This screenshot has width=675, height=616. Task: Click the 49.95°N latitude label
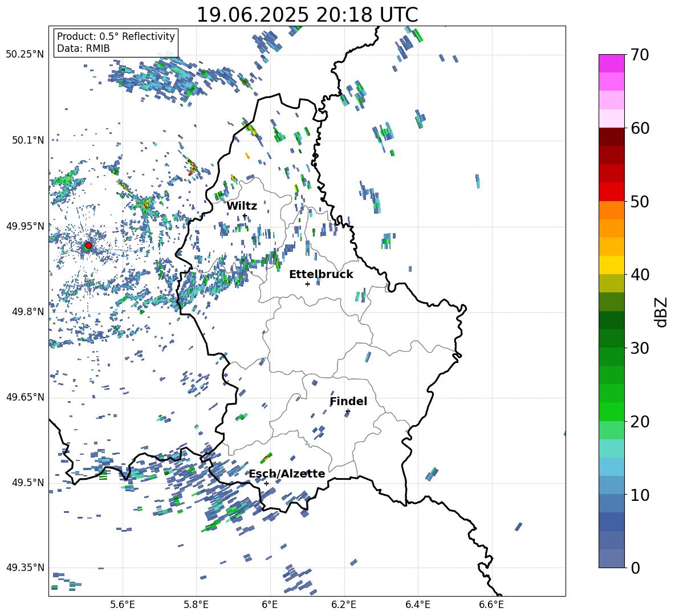(x=25, y=226)
